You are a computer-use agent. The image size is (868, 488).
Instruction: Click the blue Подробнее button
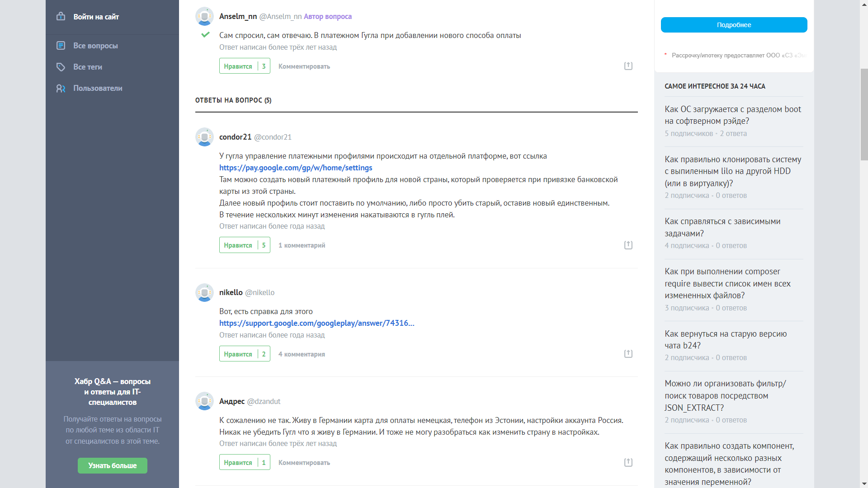click(734, 25)
